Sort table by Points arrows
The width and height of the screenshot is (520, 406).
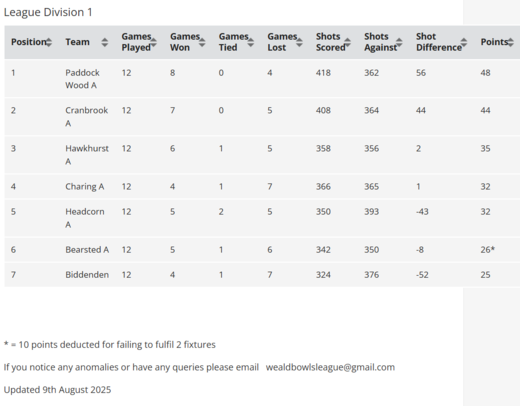(x=510, y=42)
